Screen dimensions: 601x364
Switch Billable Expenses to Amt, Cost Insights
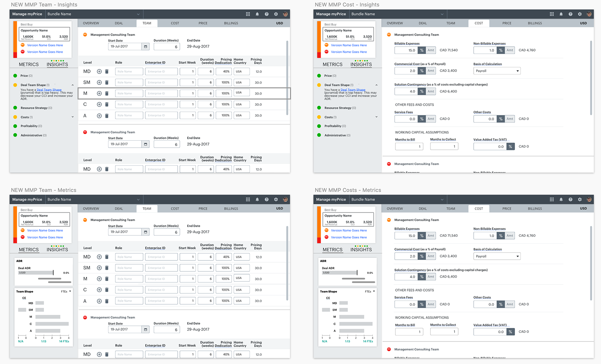[x=431, y=50]
